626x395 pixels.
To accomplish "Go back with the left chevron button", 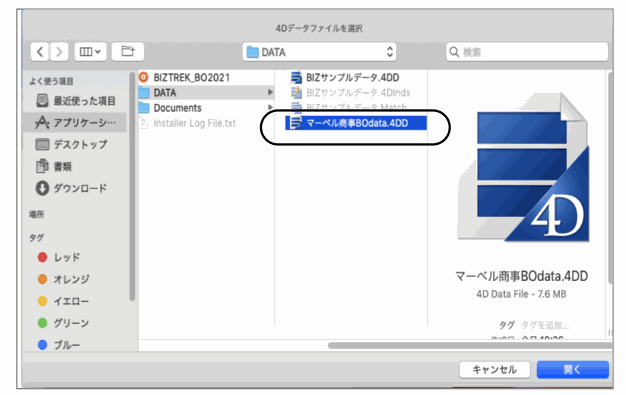I will (40, 52).
